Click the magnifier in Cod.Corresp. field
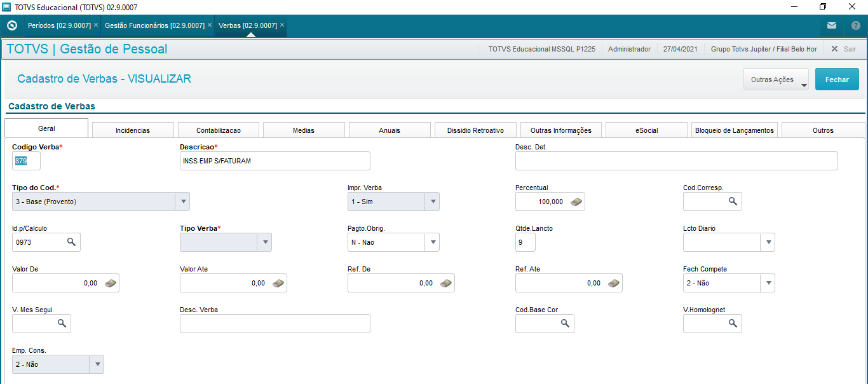 coord(733,202)
